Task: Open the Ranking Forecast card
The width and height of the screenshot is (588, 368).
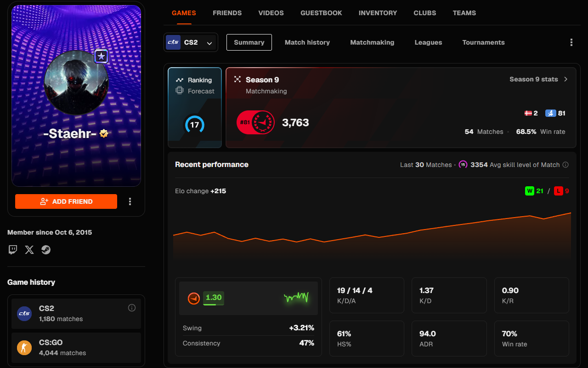Action: pyautogui.click(x=195, y=108)
